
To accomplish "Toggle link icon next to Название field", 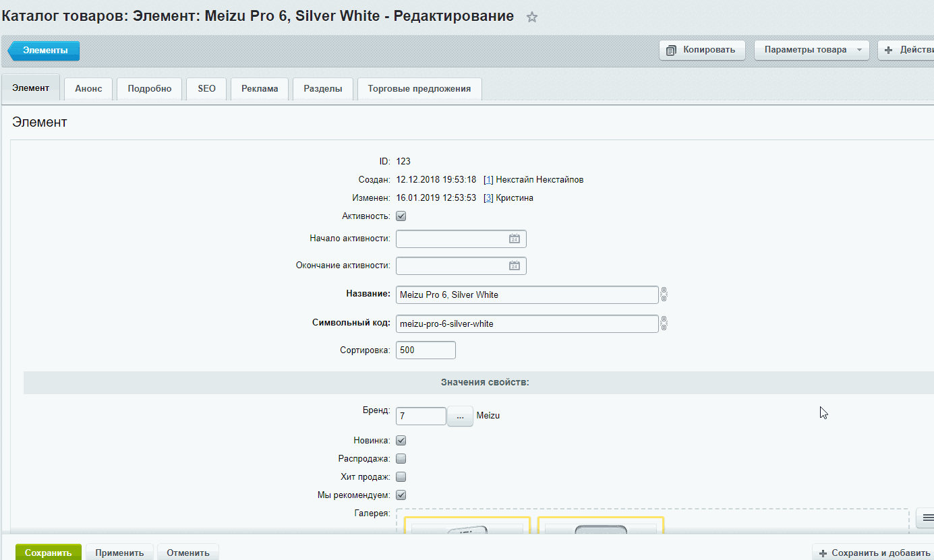I will coord(664,294).
